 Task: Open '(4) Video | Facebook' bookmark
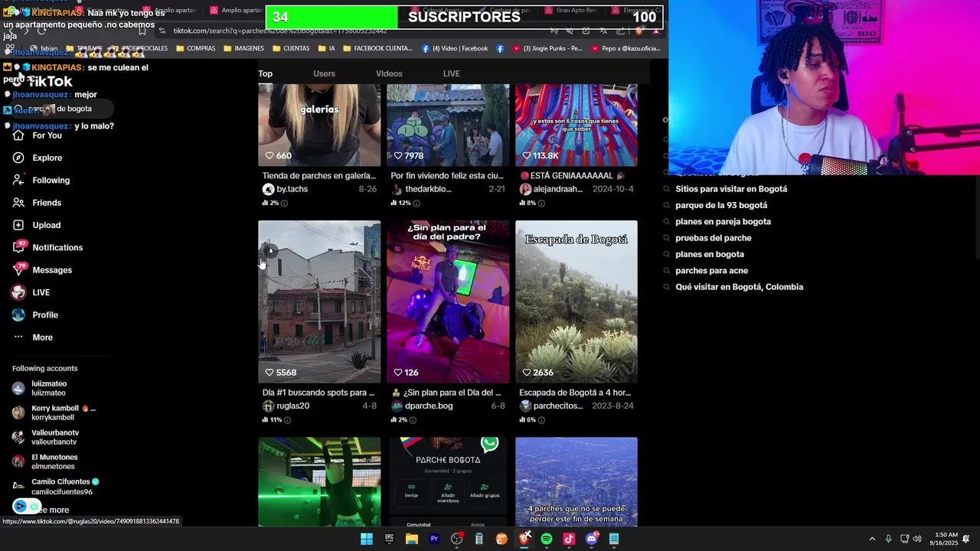tap(455, 48)
